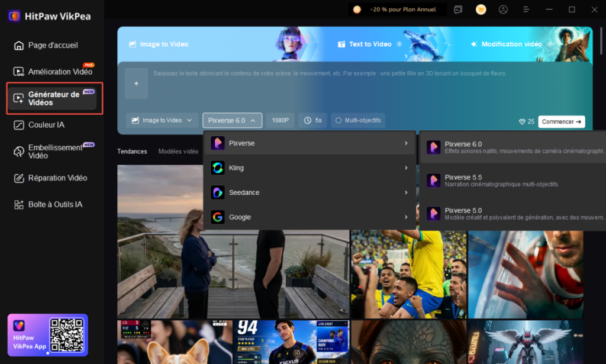Select the Text to Video banner tab
The image size is (606, 364).
point(370,44)
